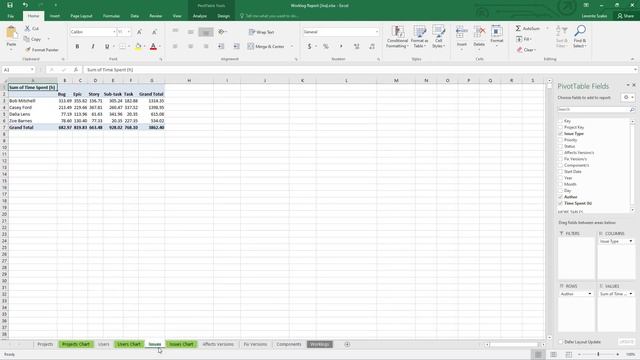Check the Status field checkbox
The image size is (640, 360).
560,146
